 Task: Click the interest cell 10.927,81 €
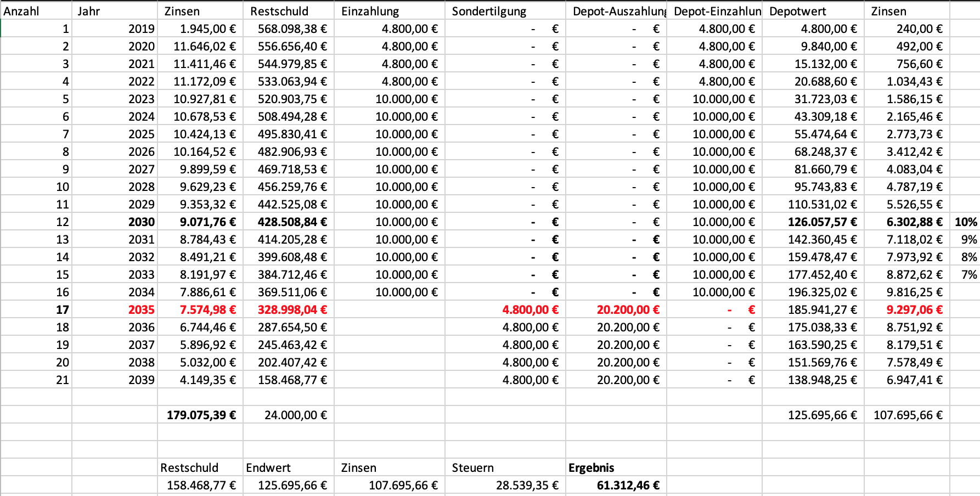point(200,99)
